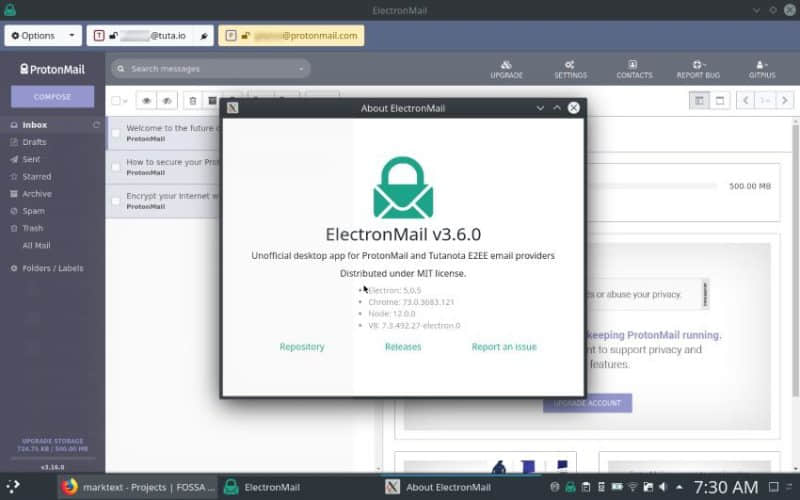Open the Options dropdown menu
800x500 pixels.
pyautogui.click(x=43, y=35)
